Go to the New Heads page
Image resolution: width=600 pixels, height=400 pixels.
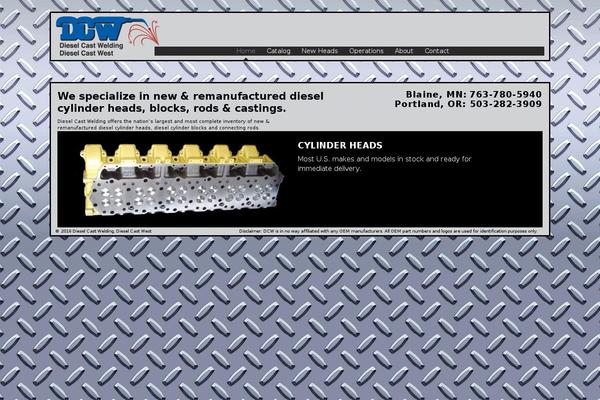click(320, 51)
